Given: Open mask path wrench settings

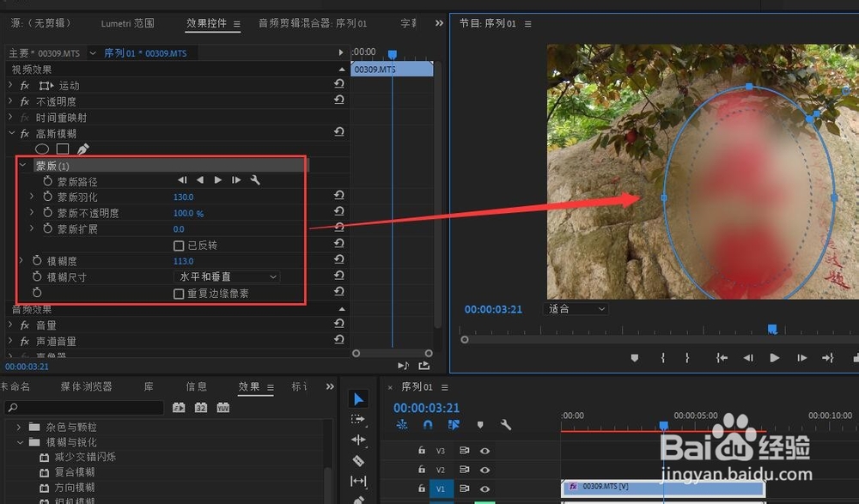Looking at the screenshot, I should coord(253,179).
